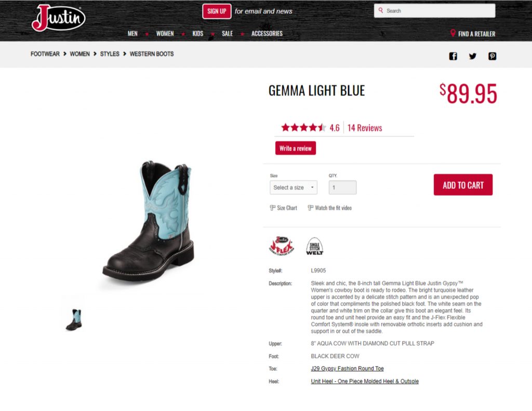Click the Find a Retailer location pin

coord(453,33)
